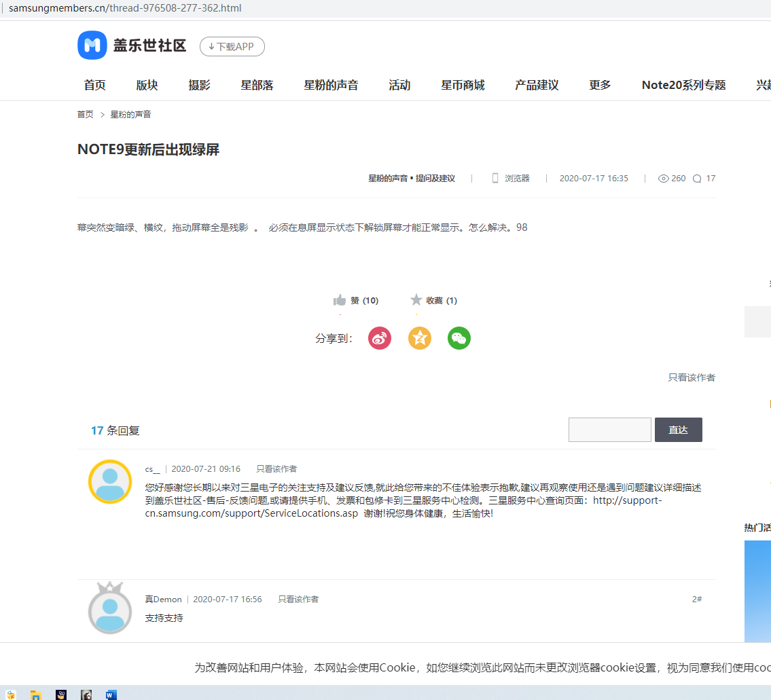The image size is (771, 700).
Task: Open File Explorer from the taskbar
Action: coord(35,695)
